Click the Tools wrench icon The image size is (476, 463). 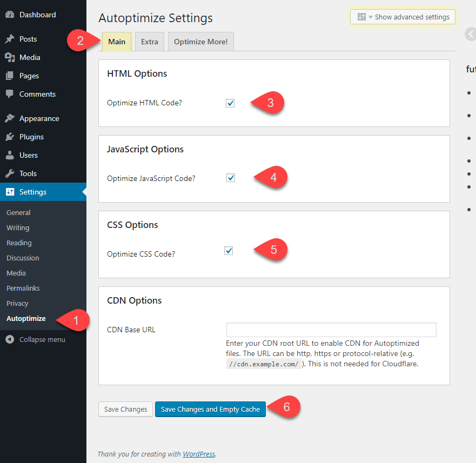(x=10, y=173)
